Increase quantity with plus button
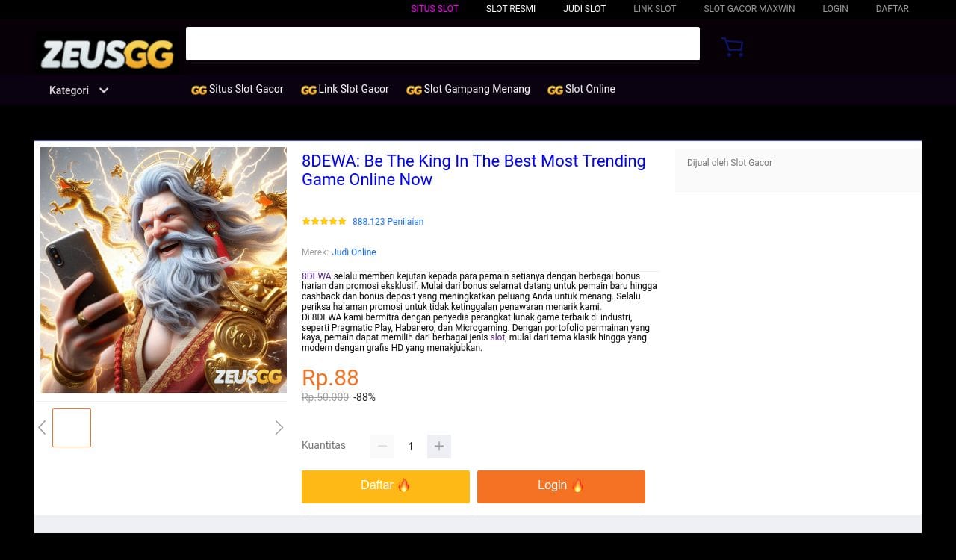The width and height of the screenshot is (956, 560). [x=439, y=447]
